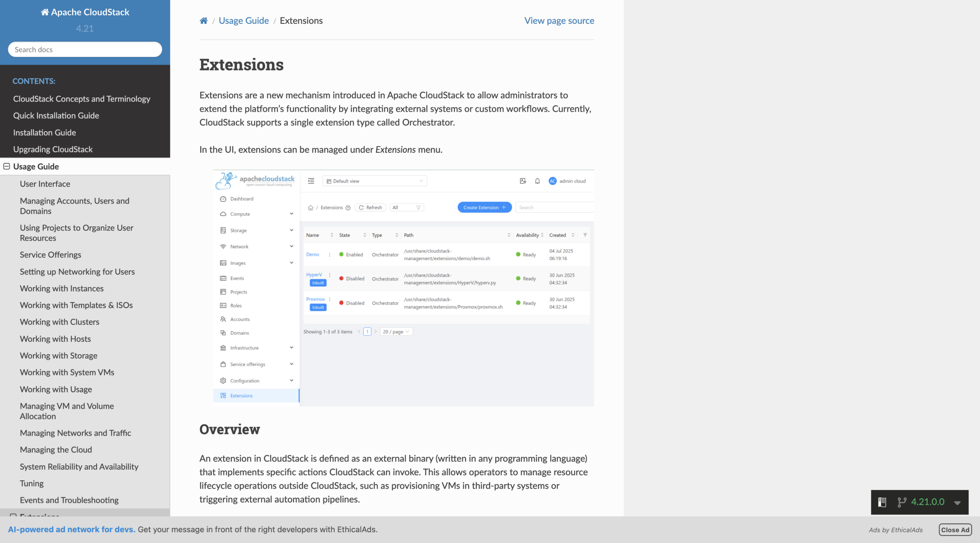Click the home icon in breadcrumb
The height and width of the screenshot is (543, 980).
point(203,21)
